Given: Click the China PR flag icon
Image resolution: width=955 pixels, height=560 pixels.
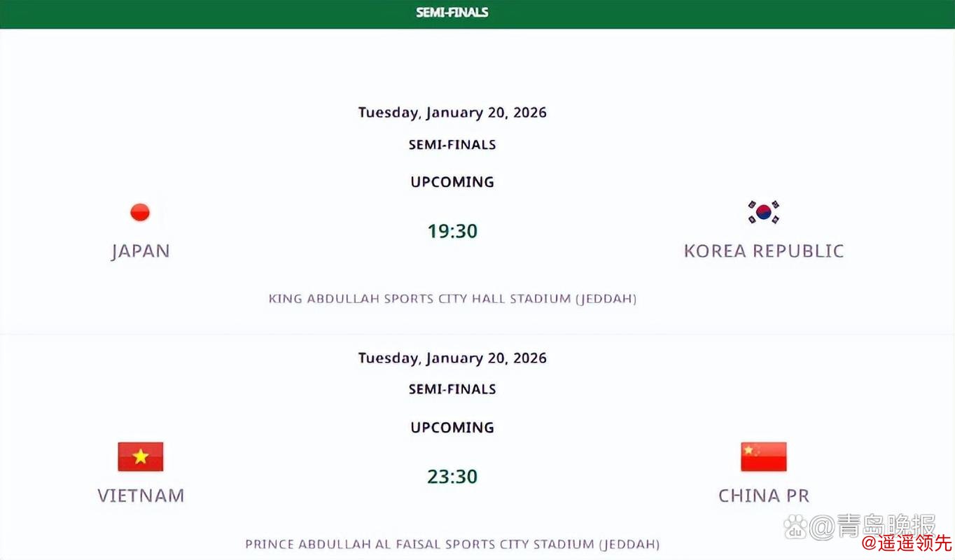Looking at the screenshot, I should click(x=763, y=456).
